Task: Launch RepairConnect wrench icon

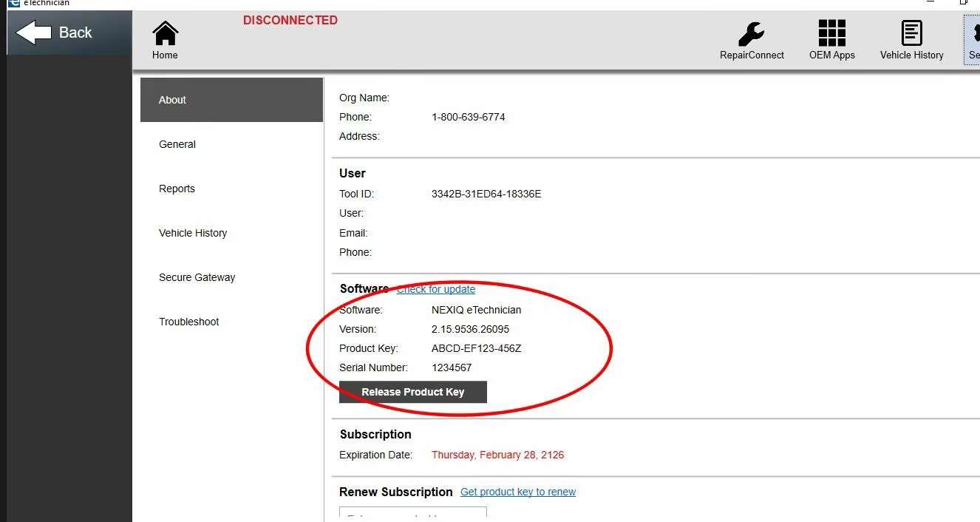Action: (x=752, y=41)
